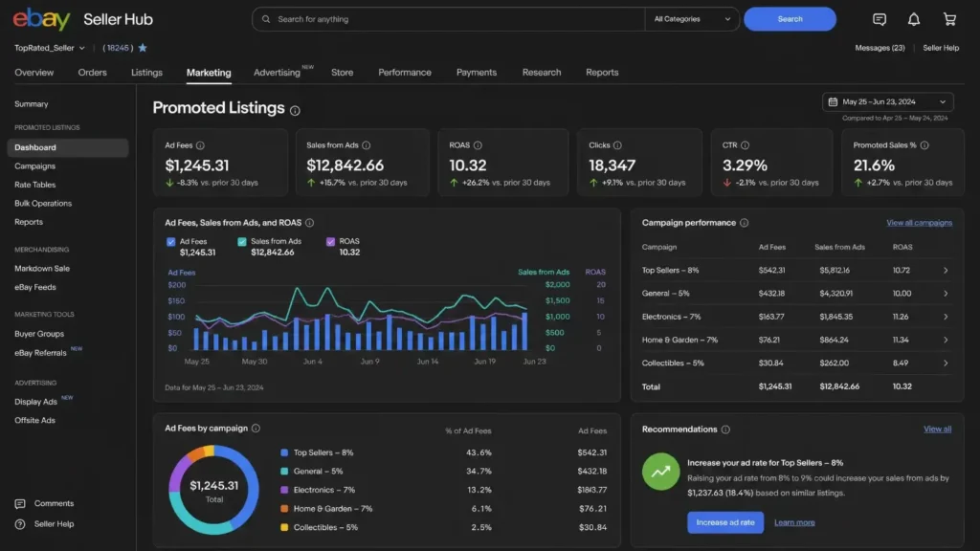Open the Advertising tab
This screenshot has width=980, height=551.
tap(277, 73)
